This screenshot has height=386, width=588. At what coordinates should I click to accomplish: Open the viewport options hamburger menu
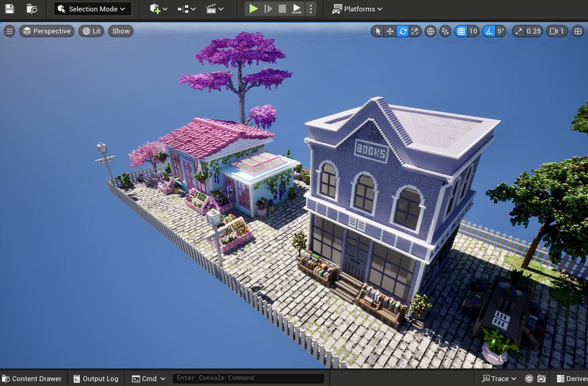(9, 31)
